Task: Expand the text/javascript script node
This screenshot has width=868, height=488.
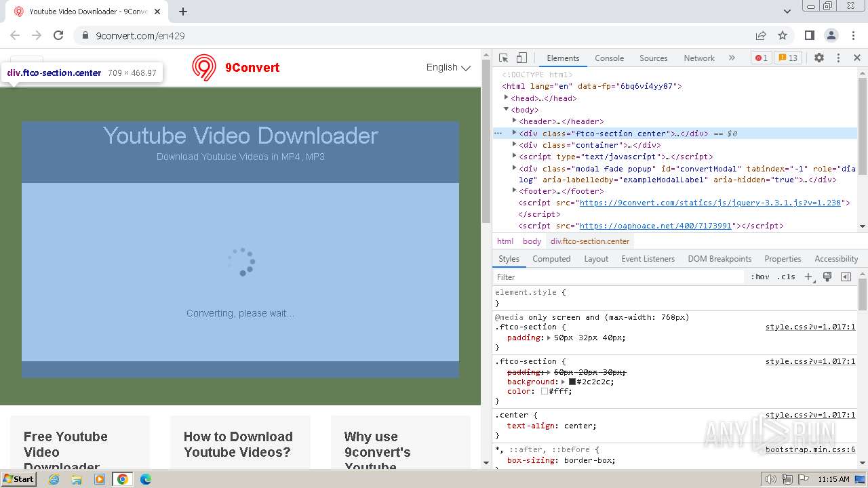Action: (514, 156)
